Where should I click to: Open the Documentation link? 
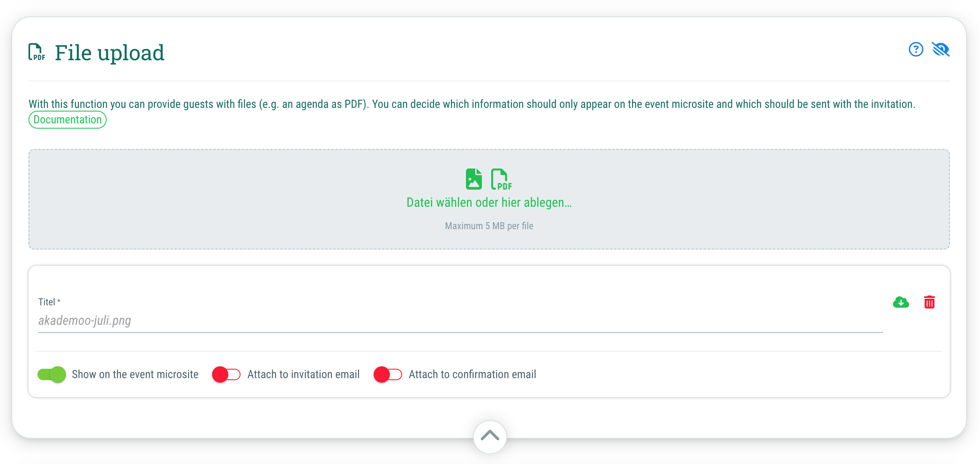(x=68, y=120)
